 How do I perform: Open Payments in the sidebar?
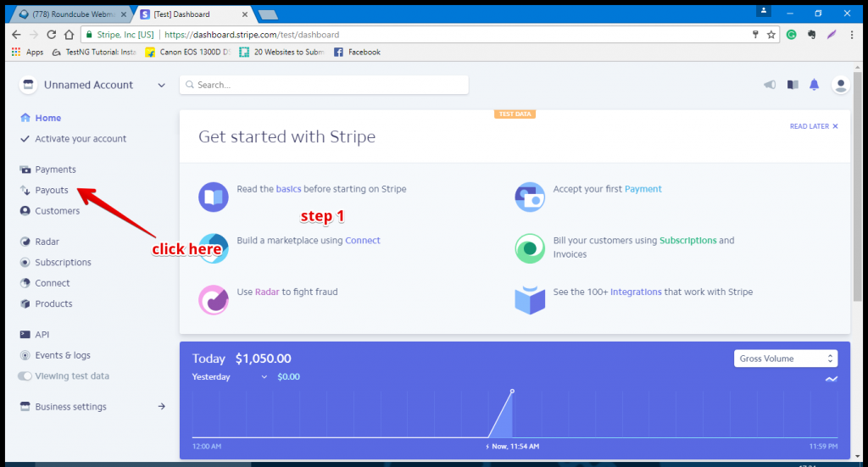pos(47,170)
